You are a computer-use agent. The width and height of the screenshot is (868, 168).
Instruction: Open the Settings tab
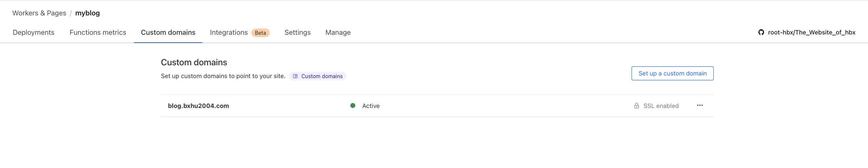[297, 32]
